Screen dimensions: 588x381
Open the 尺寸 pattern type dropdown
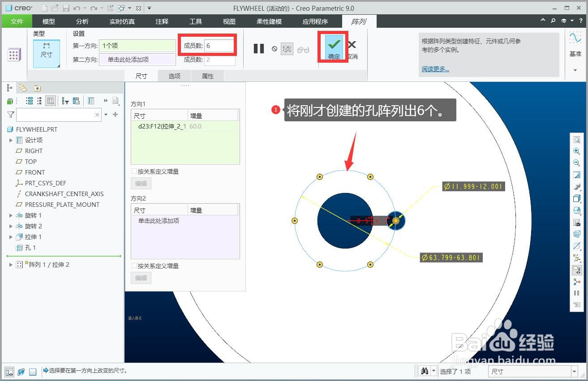(x=47, y=54)
